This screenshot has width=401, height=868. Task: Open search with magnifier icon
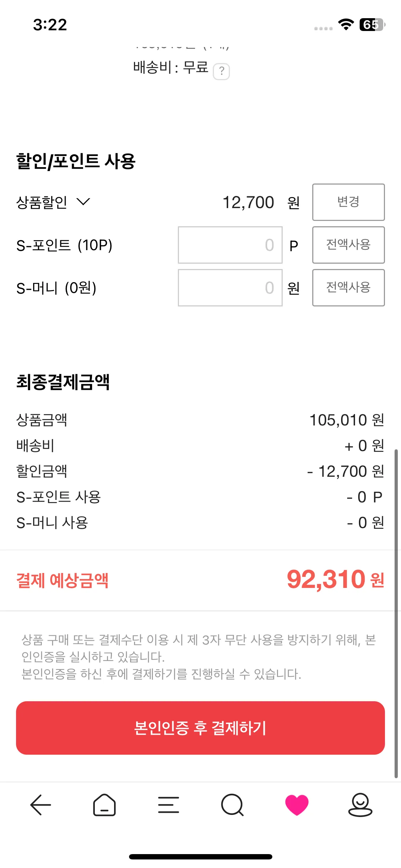(232, 805)
